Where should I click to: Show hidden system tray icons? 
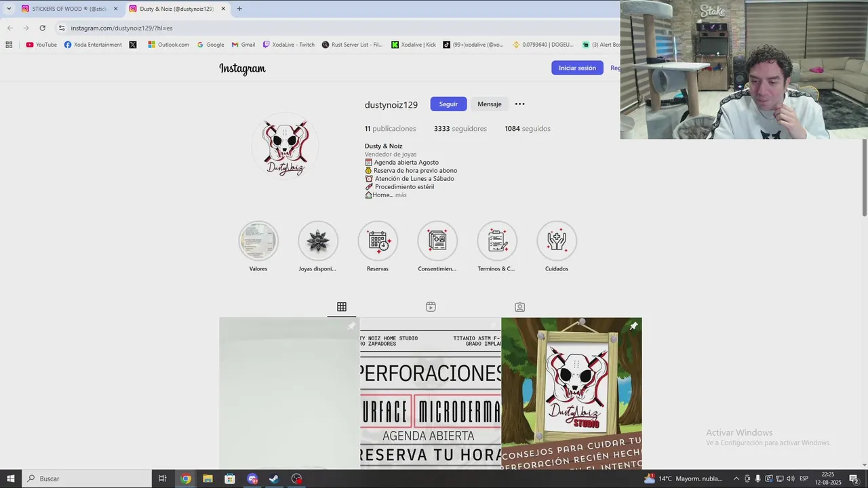736,479
